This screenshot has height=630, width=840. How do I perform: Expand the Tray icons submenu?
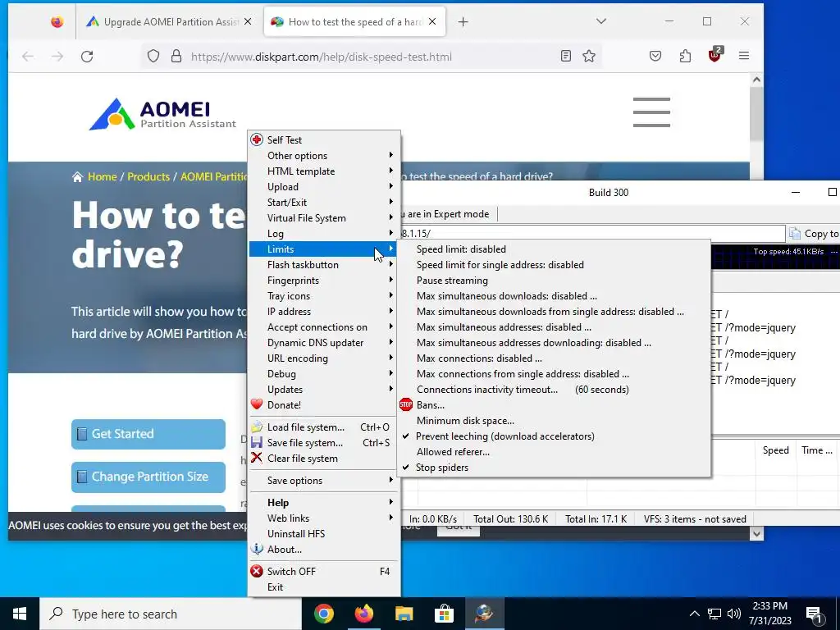click(x=323, y=295)
